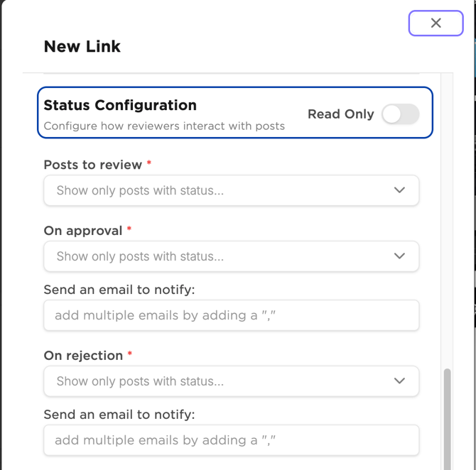
Task: Click the Status Configuration heading
Action: [120, 105]
